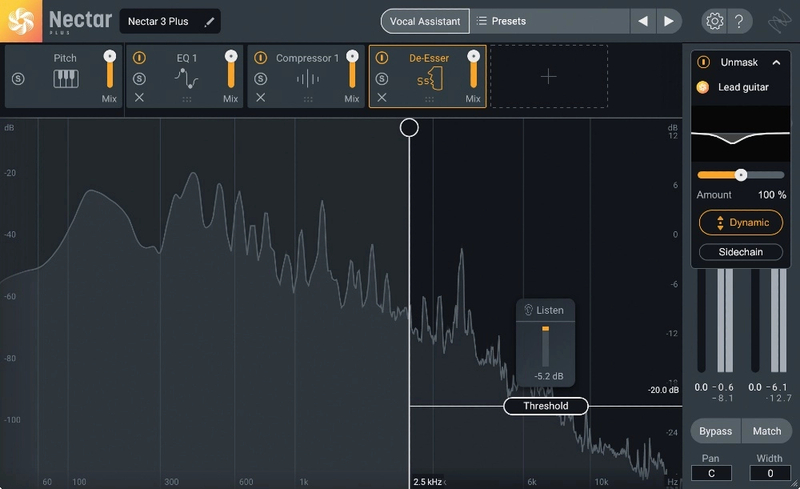Click the 2.5 kHz frequency readout
This screenshot has width=800, height=489.
(x=428, y=482)
